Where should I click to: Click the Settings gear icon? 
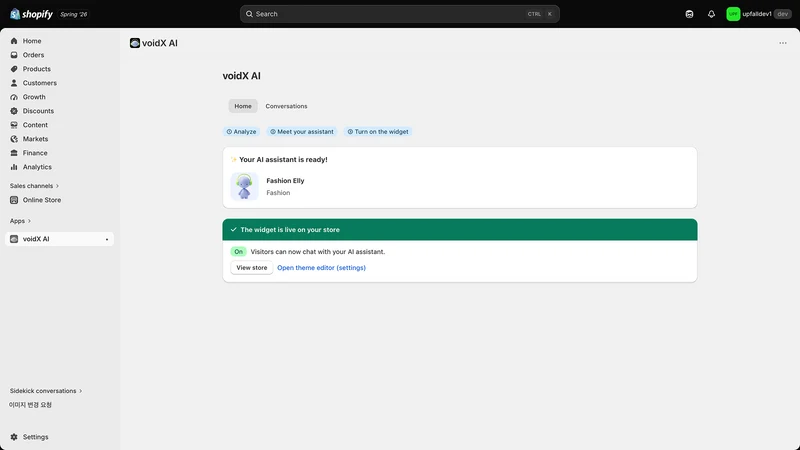coord(14,437)
